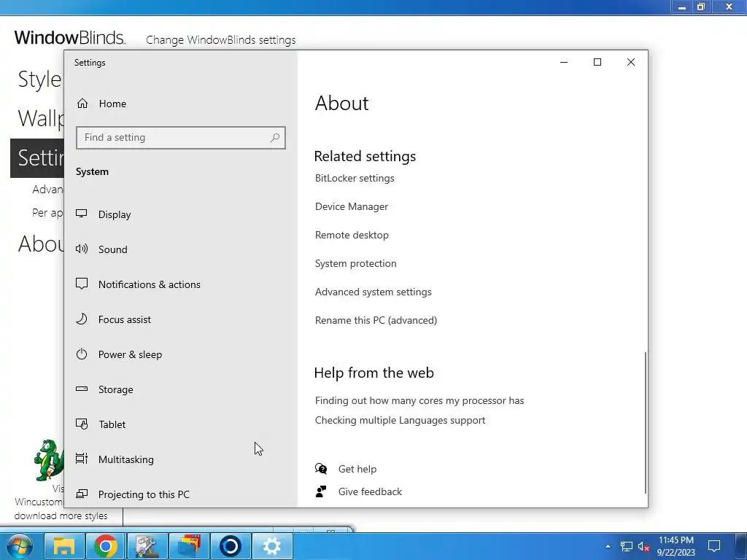Click the Projecting to this PC icon

[x=82, y=494]
